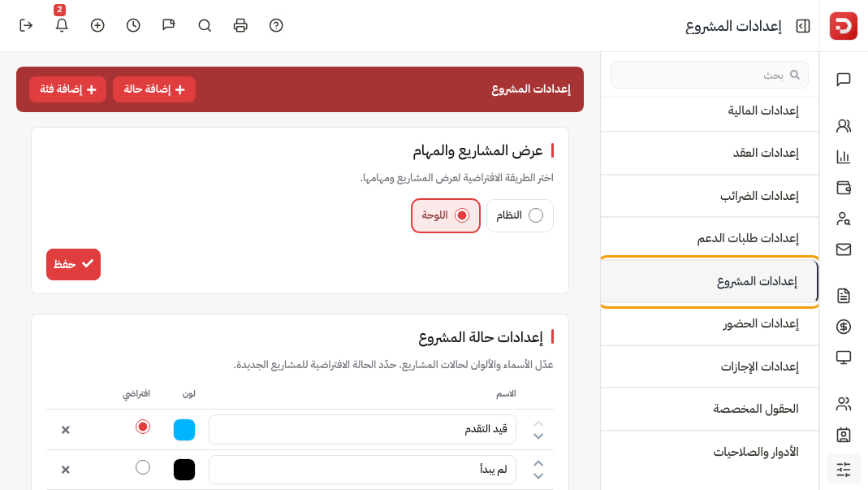Open إعدادات الضرائب settings item
Viewport: 868px width, 490px height.
coord(709,196)
